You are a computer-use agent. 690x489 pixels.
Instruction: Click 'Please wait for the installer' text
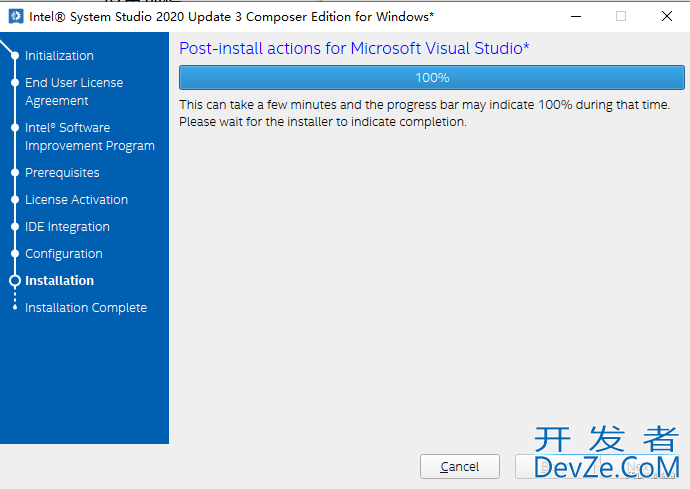[x=323, y=122]
